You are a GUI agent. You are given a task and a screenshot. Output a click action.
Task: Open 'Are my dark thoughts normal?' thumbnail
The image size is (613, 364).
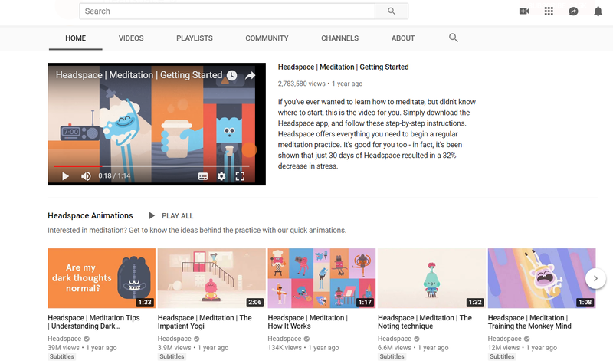[101, 278]
